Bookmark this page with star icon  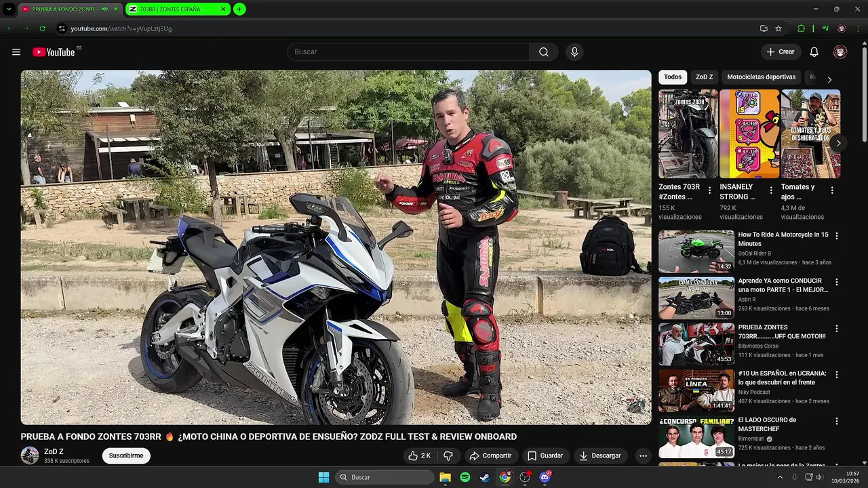coord(778,28)
